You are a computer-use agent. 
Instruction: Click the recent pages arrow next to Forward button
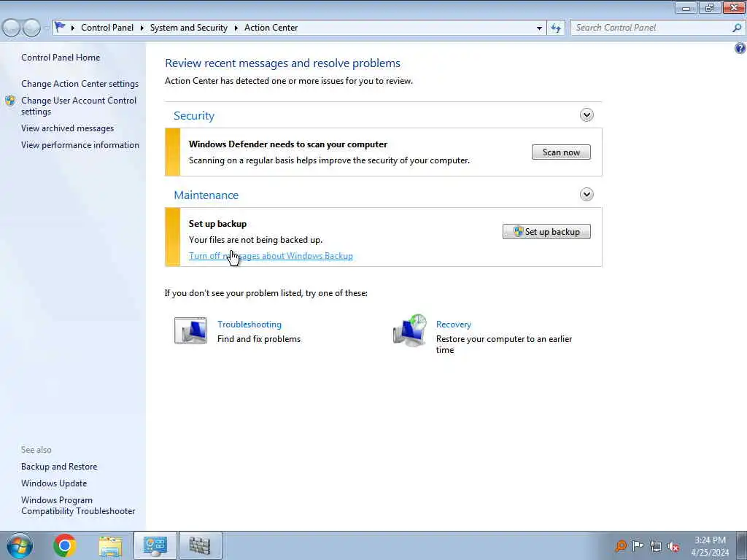[46, 28]
